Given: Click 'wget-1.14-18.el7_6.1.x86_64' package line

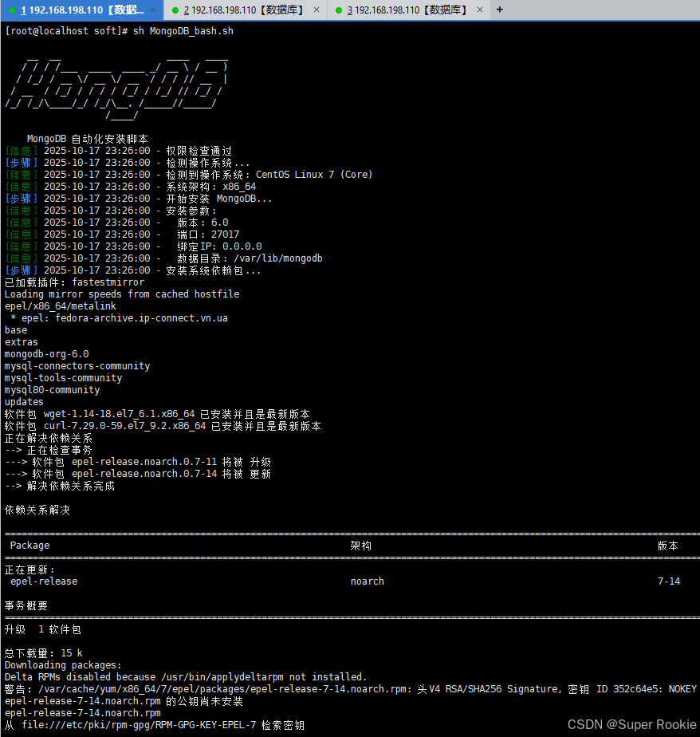Looking at the screenshot, I should pos(157,414).
